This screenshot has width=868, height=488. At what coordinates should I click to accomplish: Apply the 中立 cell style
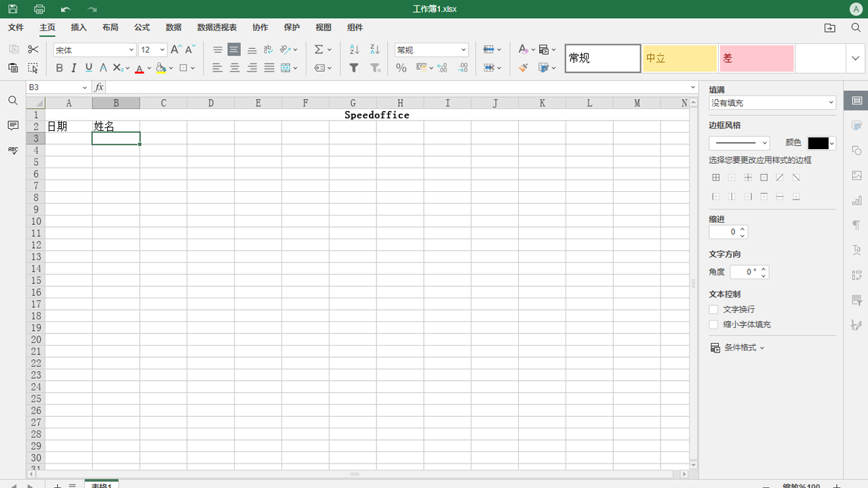[679, 58]
